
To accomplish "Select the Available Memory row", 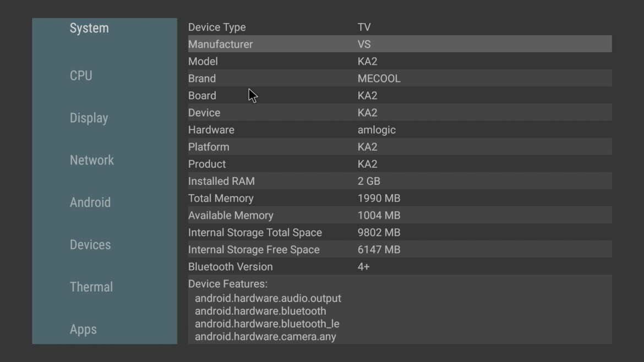I will pos(400,215).
